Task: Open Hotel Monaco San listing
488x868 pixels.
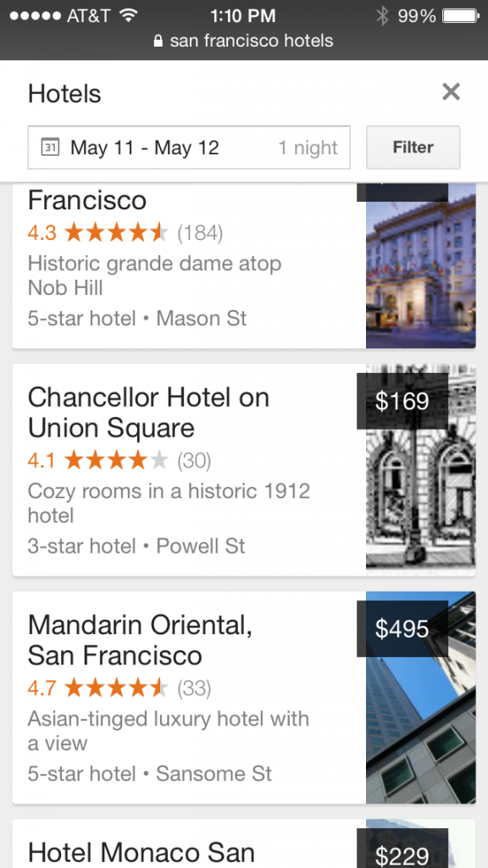Action: 244,843
